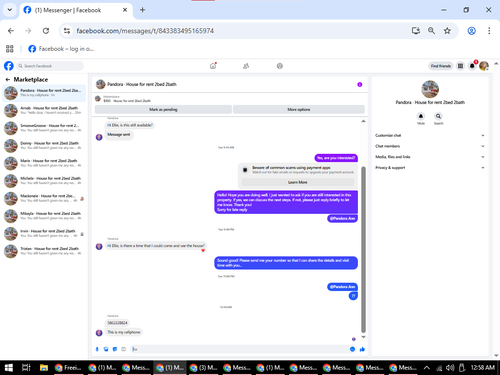Click the More options button
The image size is (500, 375).
(299, 110)
